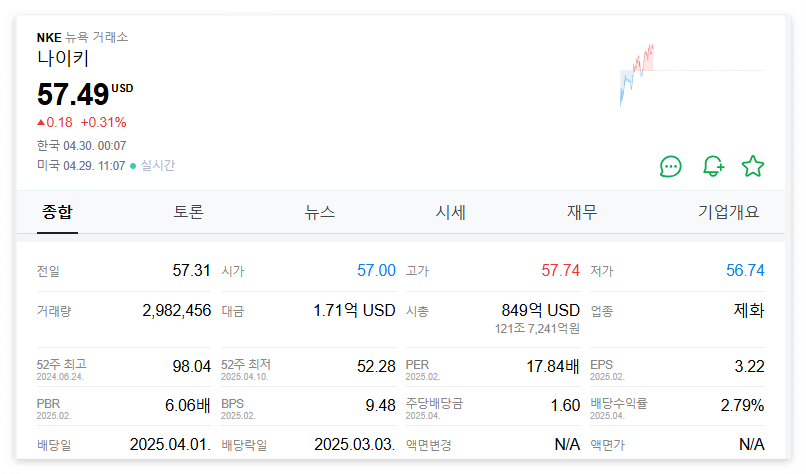Click the low price 56.74

(745, 270)
